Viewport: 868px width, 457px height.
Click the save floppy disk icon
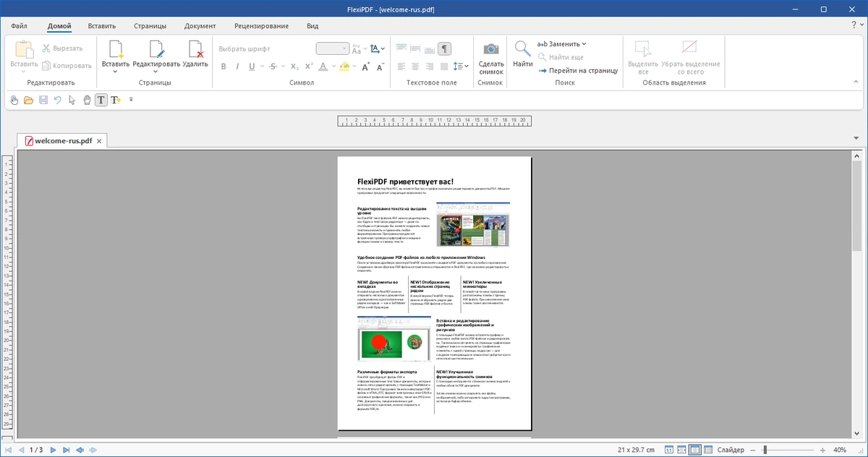pos(43,100)
